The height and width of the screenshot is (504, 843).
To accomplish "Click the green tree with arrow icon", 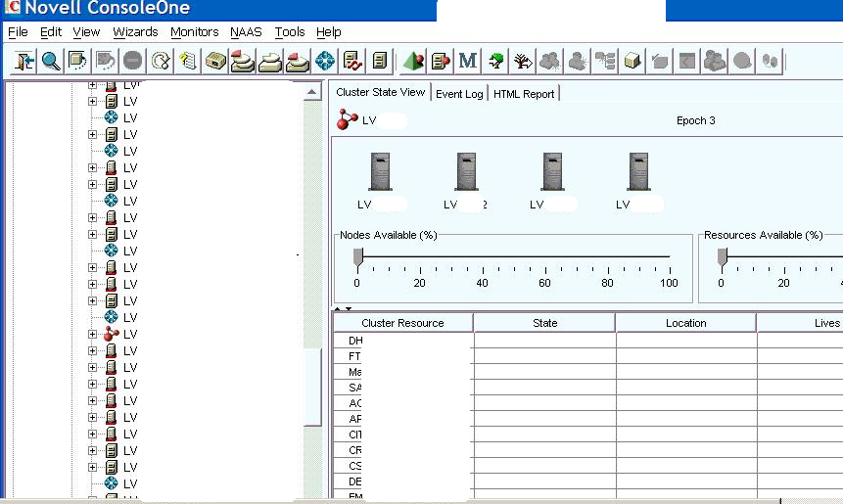I will 495,61.
